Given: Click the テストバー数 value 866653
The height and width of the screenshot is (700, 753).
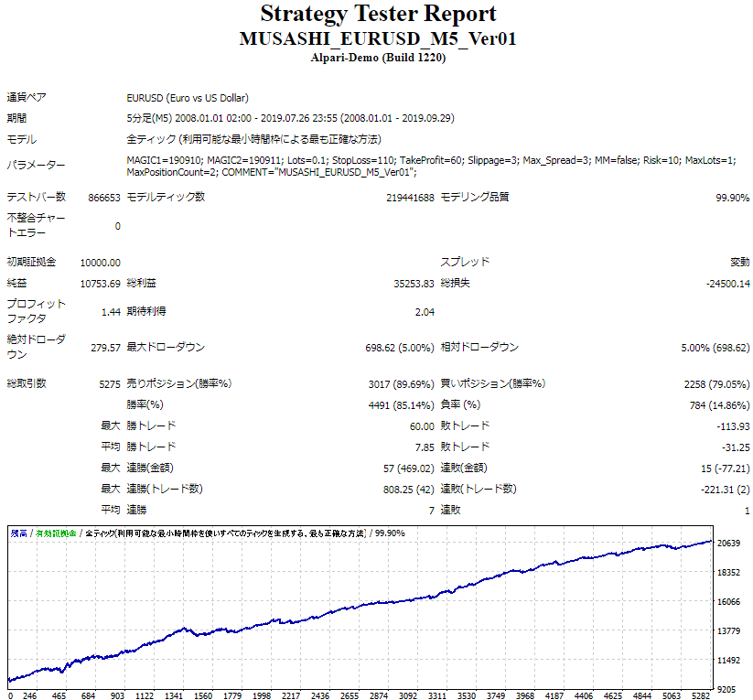Looking at the screenshot, I should (104, 198).
